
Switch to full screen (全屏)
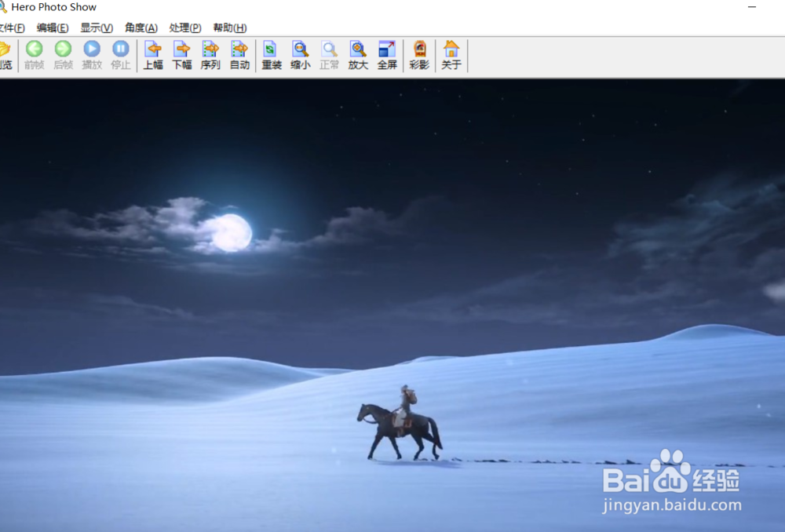click(387, 55)
